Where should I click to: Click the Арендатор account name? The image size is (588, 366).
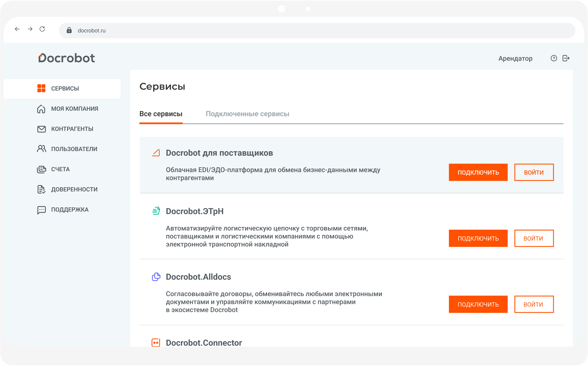click(x=515, y=58)
